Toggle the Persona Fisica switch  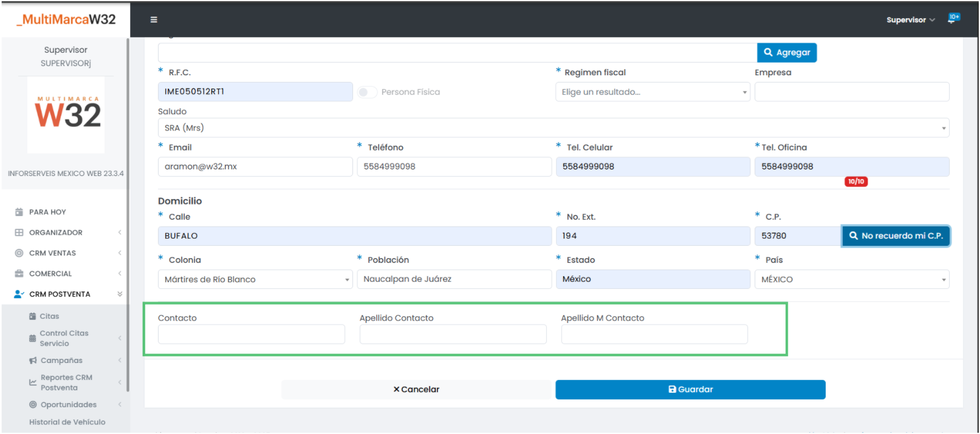coord(367,92)
